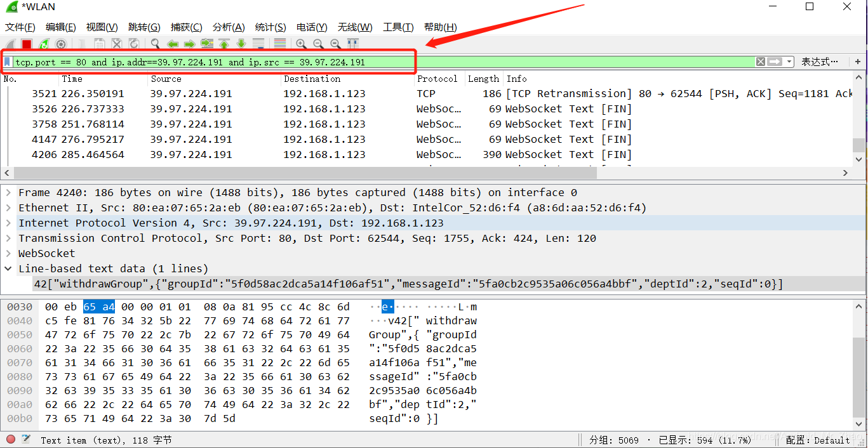Close this capture file icon
868x448 pixels.
(x=117, y=44)
